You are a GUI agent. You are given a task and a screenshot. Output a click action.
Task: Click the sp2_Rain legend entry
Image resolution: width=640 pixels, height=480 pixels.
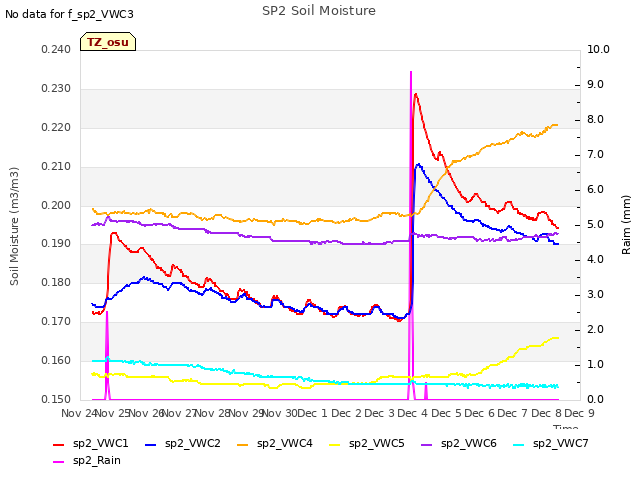[87, 461]
